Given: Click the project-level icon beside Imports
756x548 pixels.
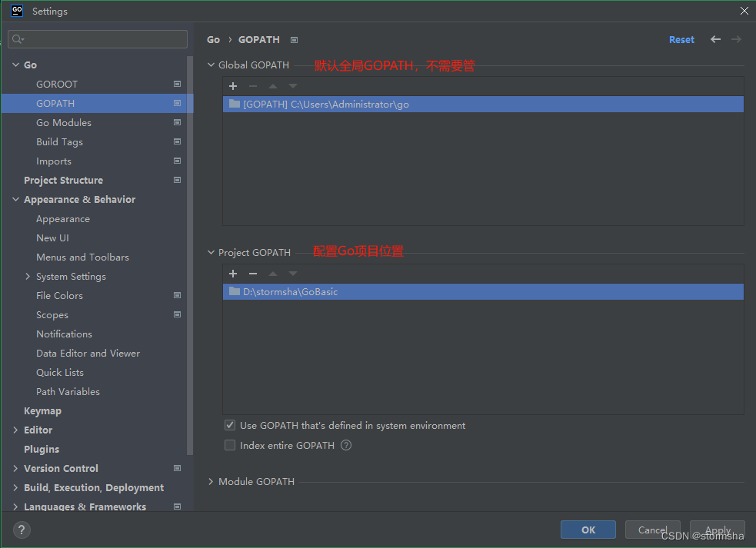Looking at the screenshot, I should 177,161.
